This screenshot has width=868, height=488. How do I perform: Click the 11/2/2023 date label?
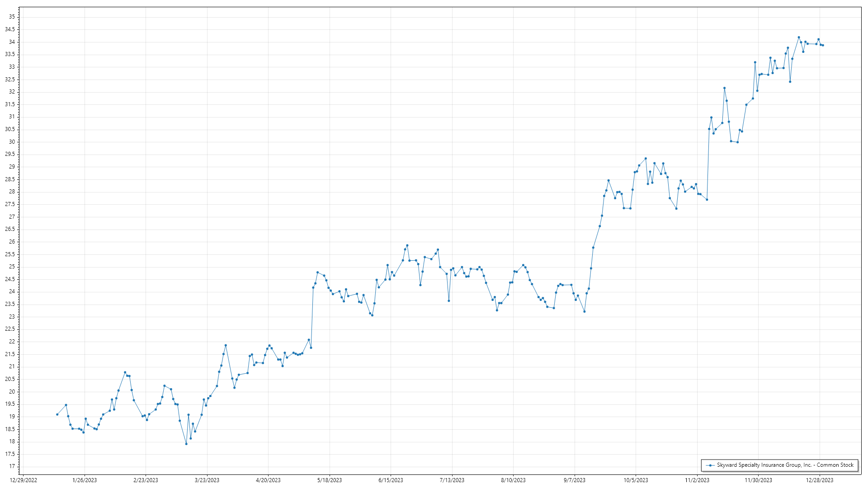(697, 480)
